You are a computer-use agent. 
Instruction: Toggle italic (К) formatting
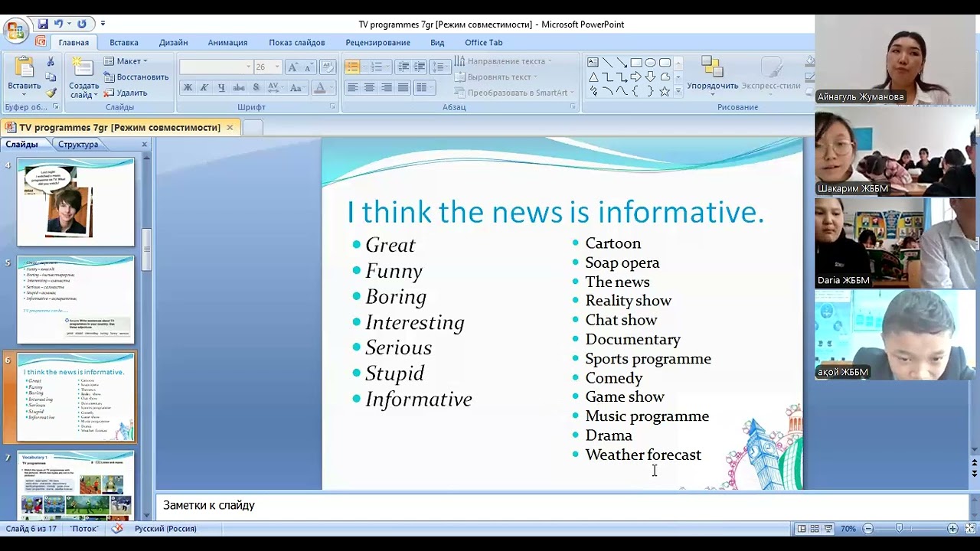coord(204,88)
